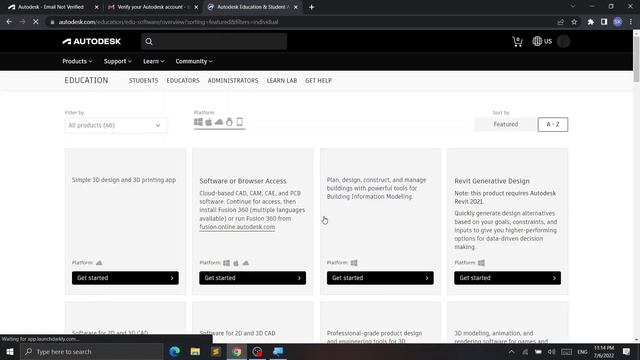Screen dimensions: 640x360
Task: Open Chrome tab search chevron
Action: [573, 7]
